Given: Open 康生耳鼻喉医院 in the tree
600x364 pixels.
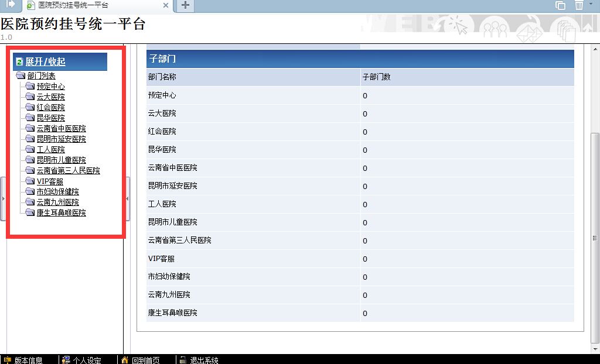Looking at the screenshot, I should (61, 212).
